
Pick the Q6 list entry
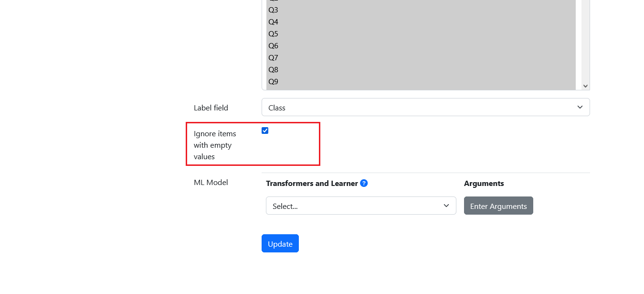[421, 46]
